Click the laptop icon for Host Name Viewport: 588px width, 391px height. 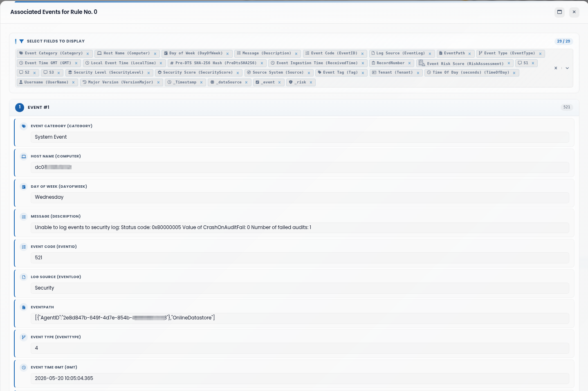(x=24, y=157)
